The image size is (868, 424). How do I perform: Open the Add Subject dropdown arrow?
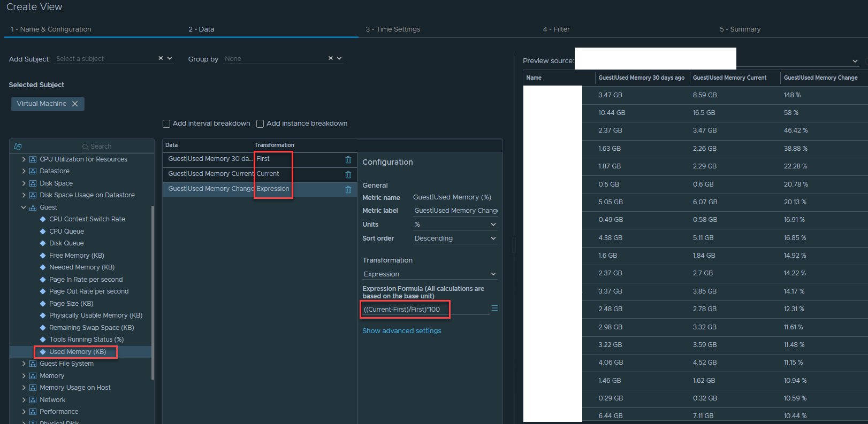coord(170,58)
